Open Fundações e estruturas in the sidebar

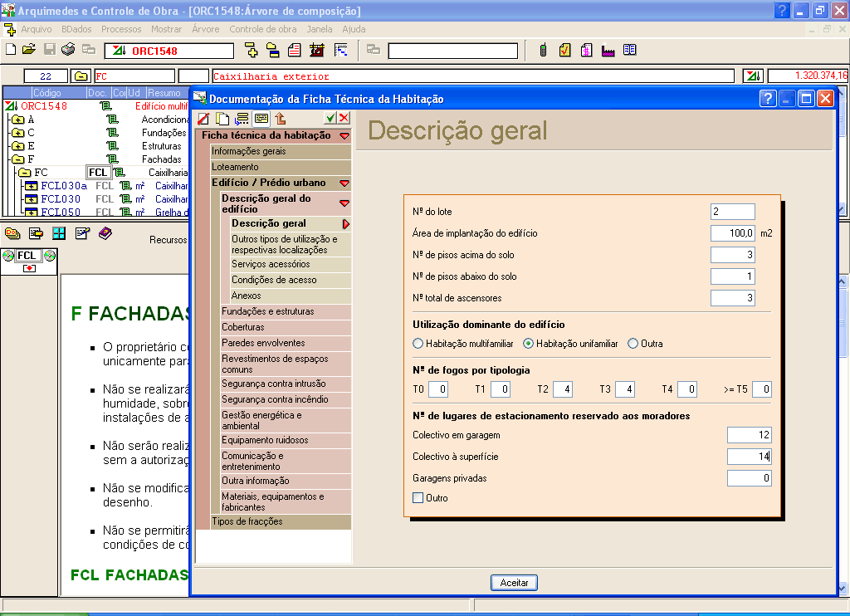pyautogui.click(x=267, y=311)
